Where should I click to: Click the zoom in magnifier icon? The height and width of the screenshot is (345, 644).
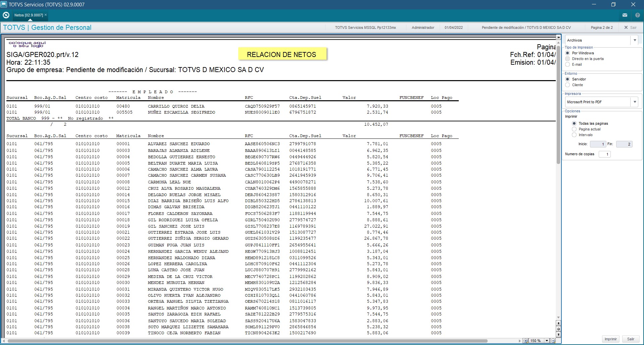click(x=526, y=341)
